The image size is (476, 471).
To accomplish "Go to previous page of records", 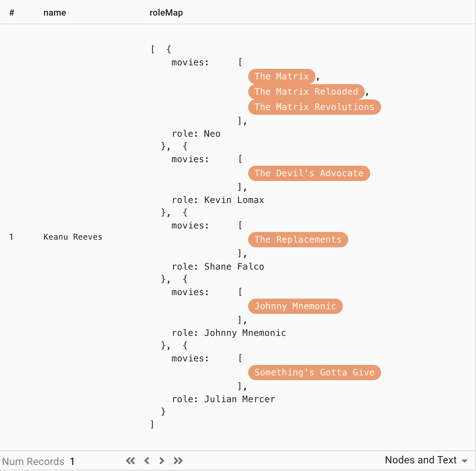I will pos(147,460).
